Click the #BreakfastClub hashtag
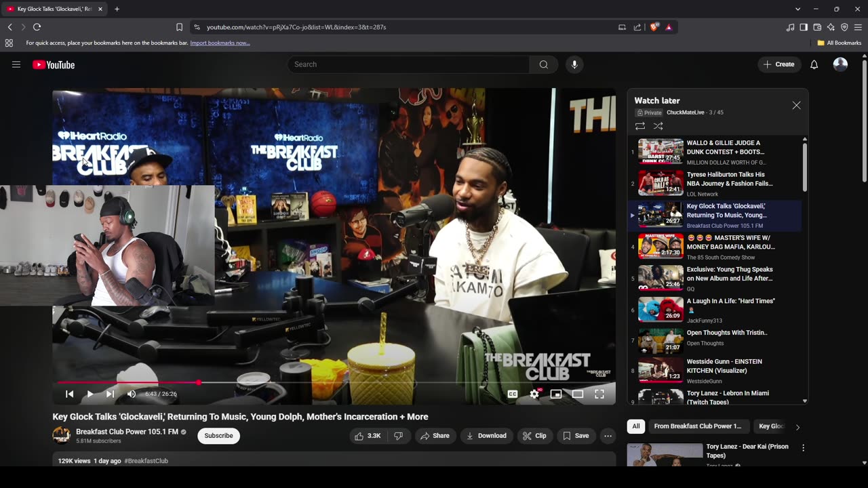Viewport: 868px width, 488px height. pos(146,461)
